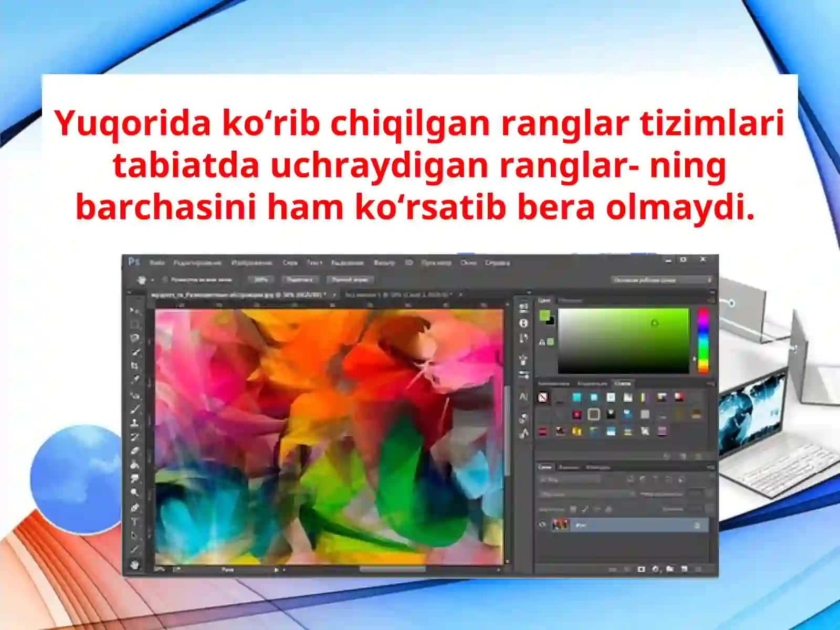Click the full screen button
The width and height of the screenshot is (840, 630).
click(350, 280)
